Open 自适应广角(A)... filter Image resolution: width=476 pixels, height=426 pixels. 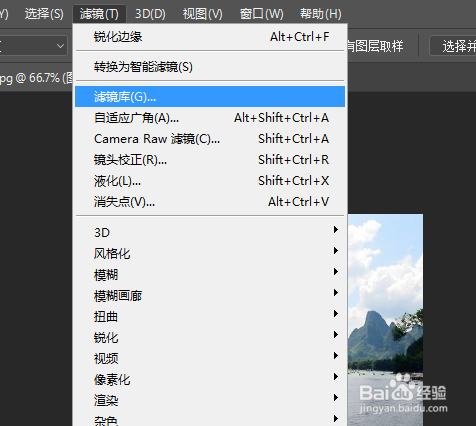click(x=210, y=118)
